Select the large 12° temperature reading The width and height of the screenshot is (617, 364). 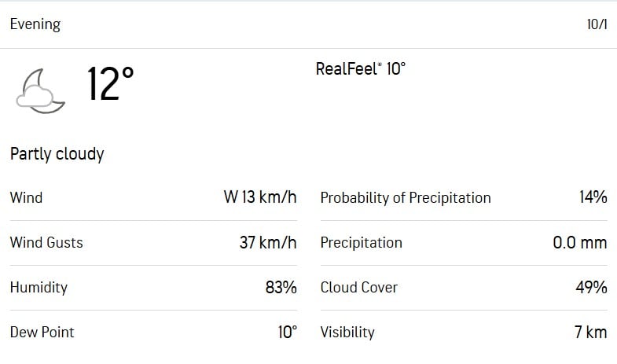[110, 84]
